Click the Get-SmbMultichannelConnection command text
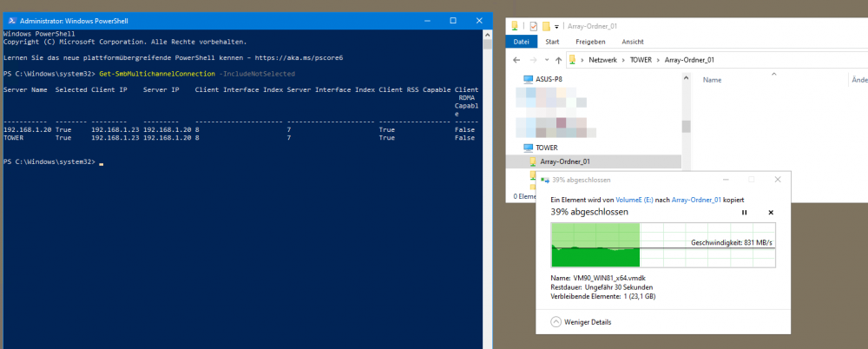Image resolution: width=868 pixels, height=349 pixels. click(x=157, y=74)
